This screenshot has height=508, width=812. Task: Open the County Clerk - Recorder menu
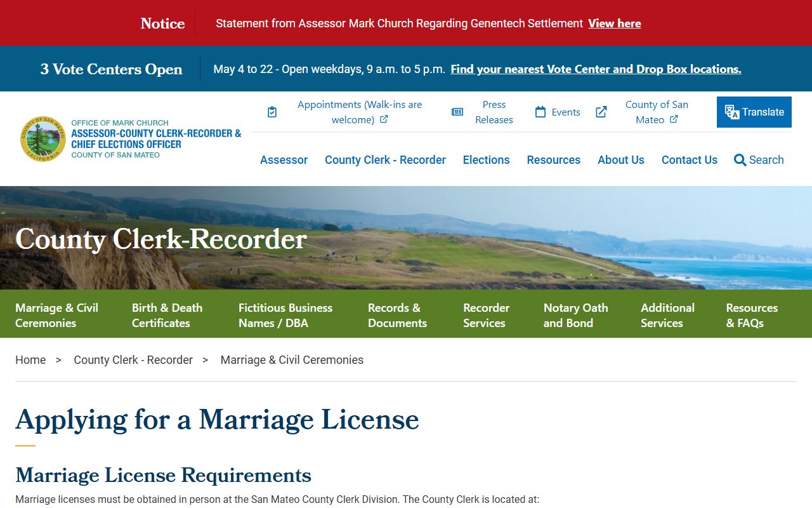tap(385, 160)
